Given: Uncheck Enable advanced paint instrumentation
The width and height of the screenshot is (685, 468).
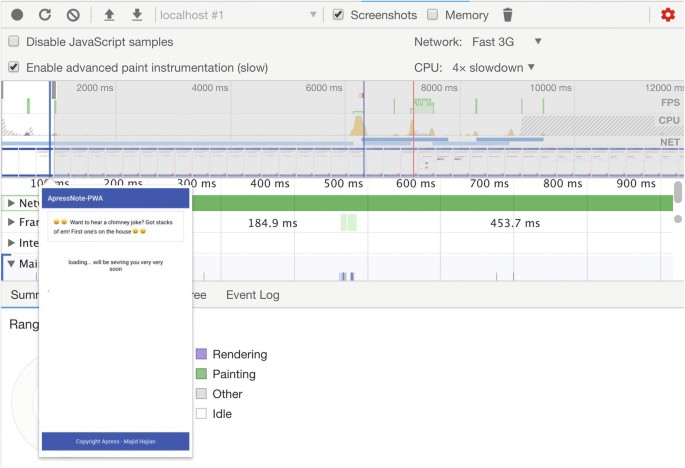Looking at the screenshot, I should [x=14, y=67].
